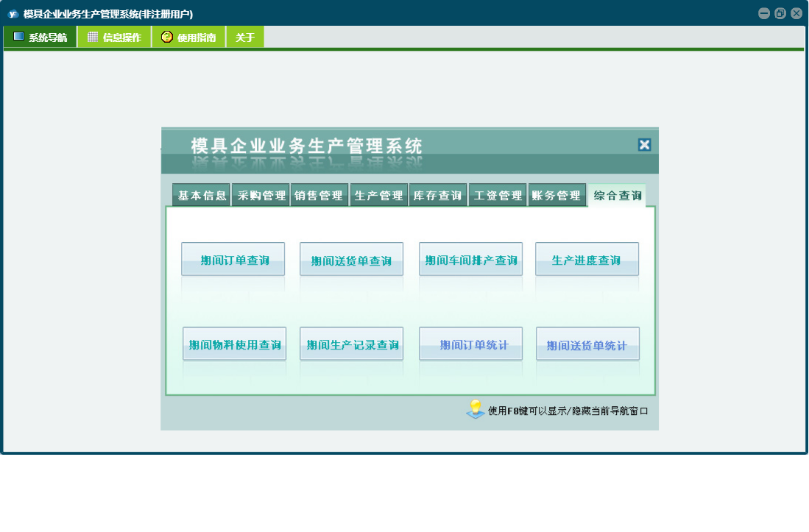Screen dimensions: 809x532
Task: Switch to the 账务管理 tab
Action: click(557, 196)
